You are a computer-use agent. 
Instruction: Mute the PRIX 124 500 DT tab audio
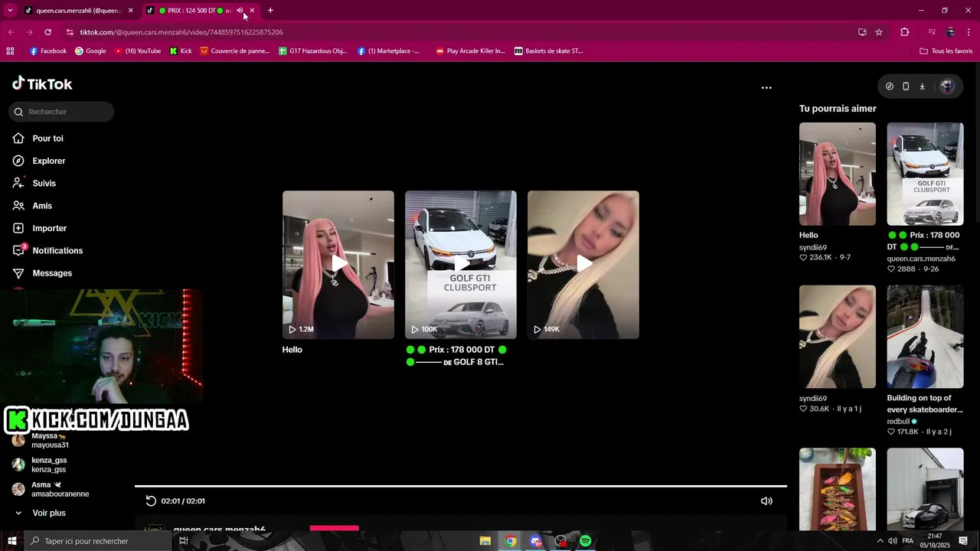[x=240, y=11]
